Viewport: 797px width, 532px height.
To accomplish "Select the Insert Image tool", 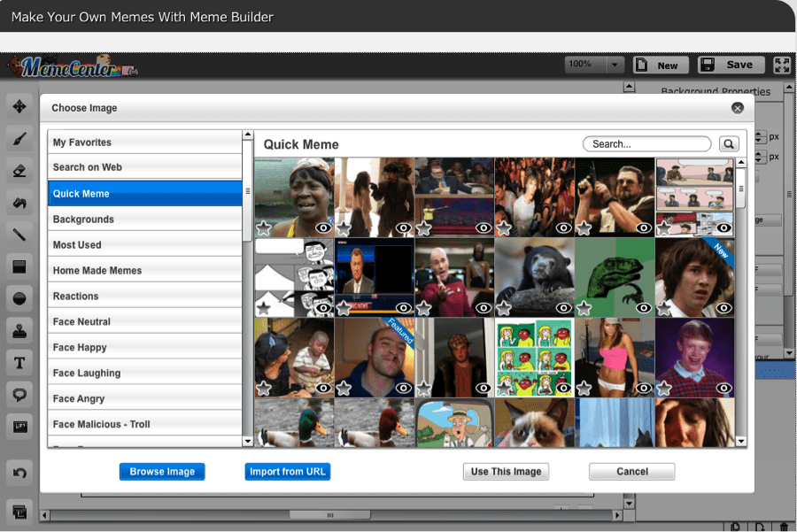I will point(19,427).
